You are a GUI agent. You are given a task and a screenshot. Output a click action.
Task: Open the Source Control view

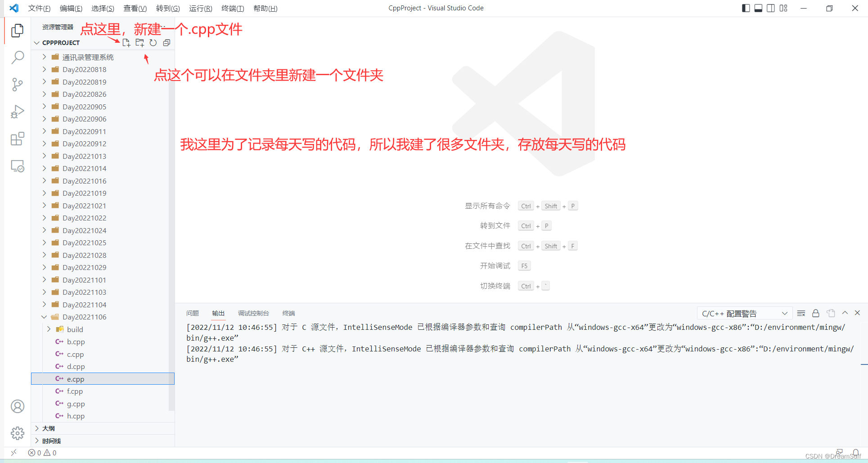click(x=18, y=85)
